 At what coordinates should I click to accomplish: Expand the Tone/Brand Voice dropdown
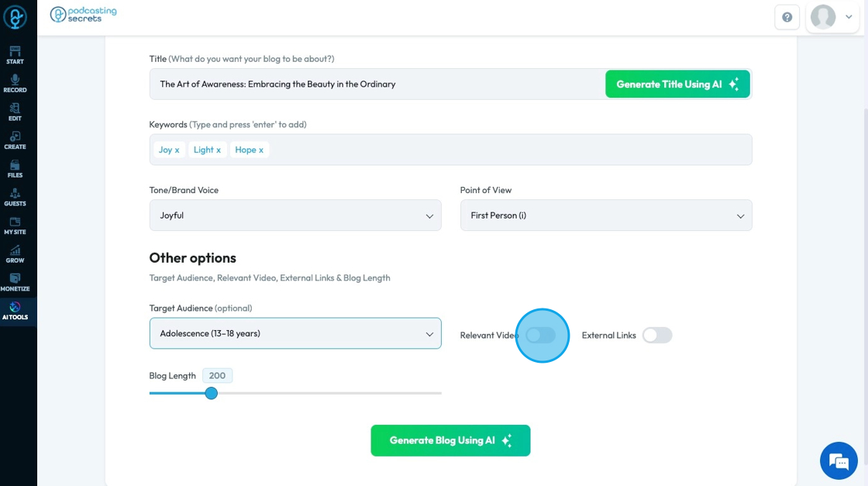[295, 215]
